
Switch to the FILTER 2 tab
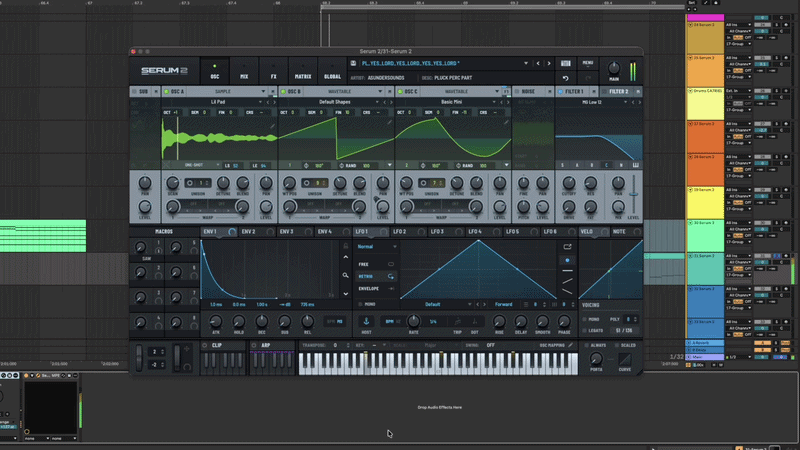[x=620, y=92]
